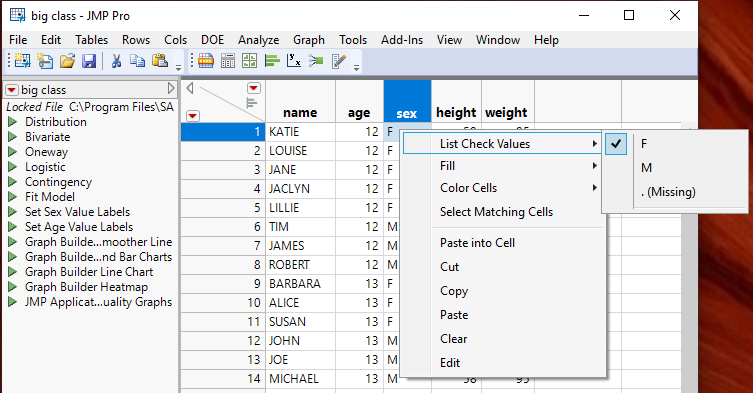Click the Open file folder icon
Image resolution: width=753 pixels, height=393 pixels.
(67, 61)
